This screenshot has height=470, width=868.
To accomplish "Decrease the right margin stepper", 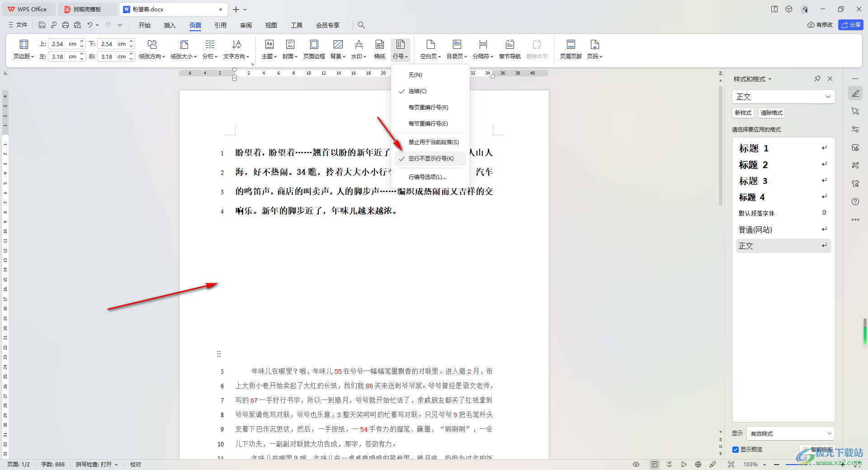I will [131, 59].
